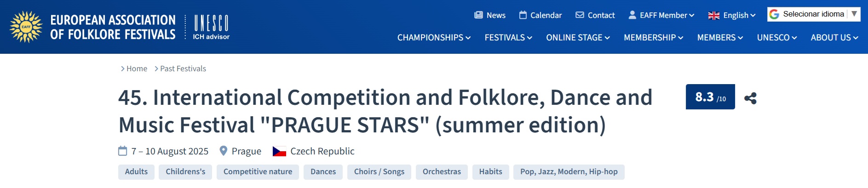
Task: Click the UK flag language icon
Action: 714,16
